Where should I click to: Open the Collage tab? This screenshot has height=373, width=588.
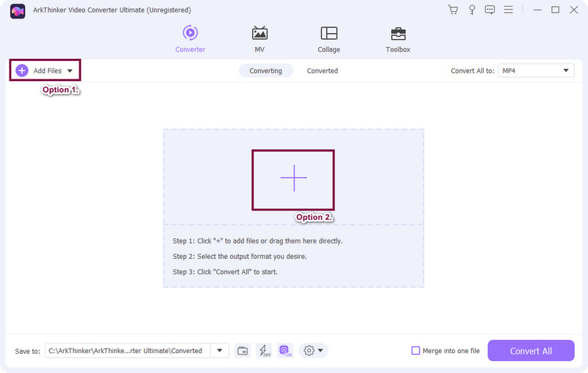(x=329, y=39)
